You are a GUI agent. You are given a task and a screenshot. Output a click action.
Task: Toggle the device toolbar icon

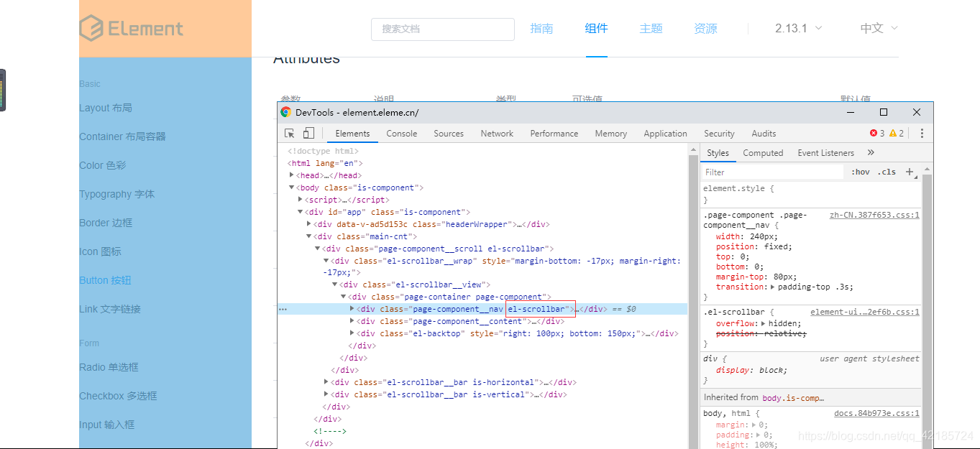point(308,133)
